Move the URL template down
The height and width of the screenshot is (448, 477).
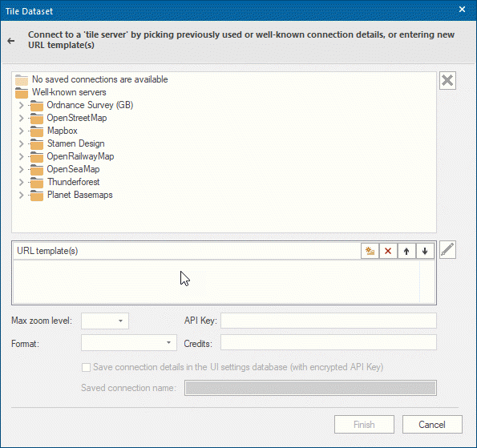(x=425, y=251)
